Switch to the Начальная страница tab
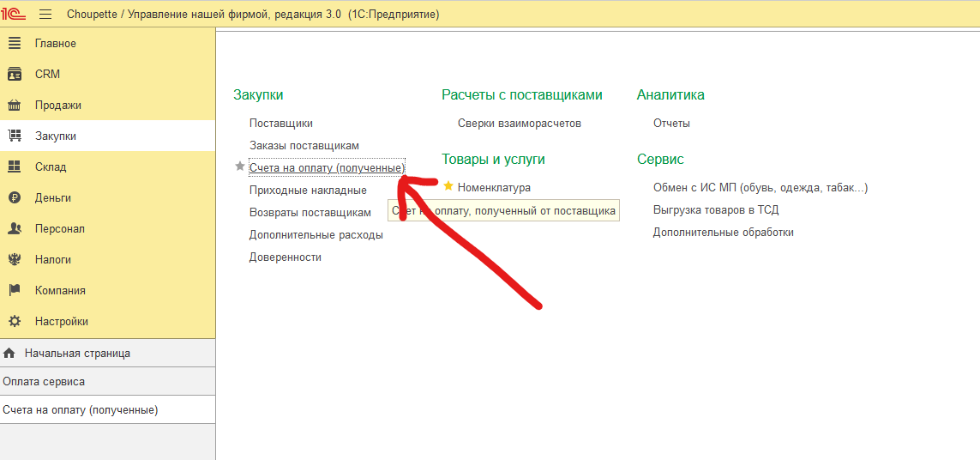The width and height of the screenshot is (980, 460). click(77, 353)
